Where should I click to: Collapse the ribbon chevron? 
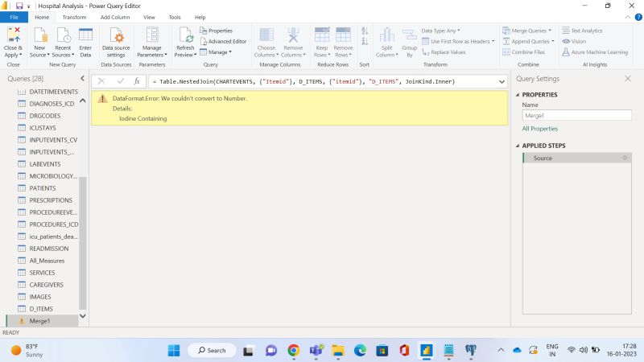(628, 17)
